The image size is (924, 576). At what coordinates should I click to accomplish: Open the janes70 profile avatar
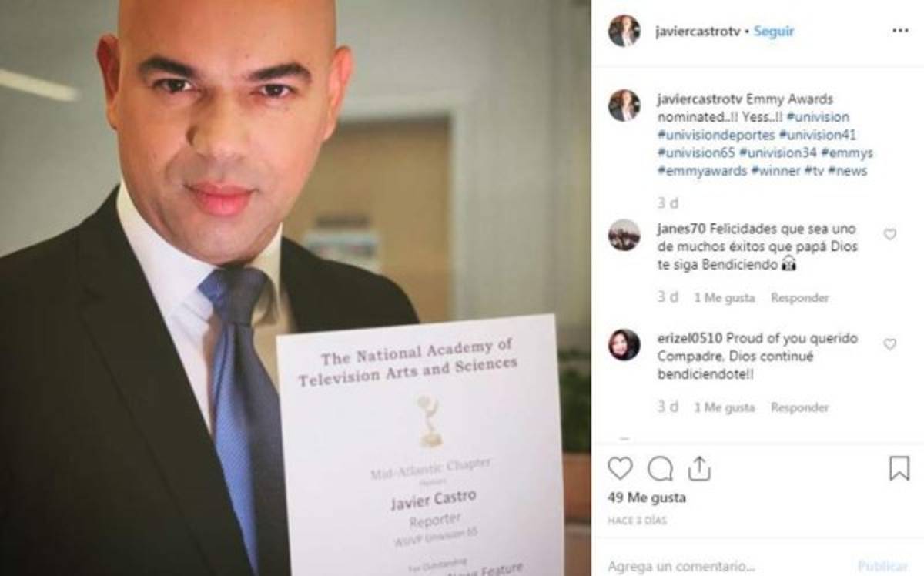[x=624, y=235]
